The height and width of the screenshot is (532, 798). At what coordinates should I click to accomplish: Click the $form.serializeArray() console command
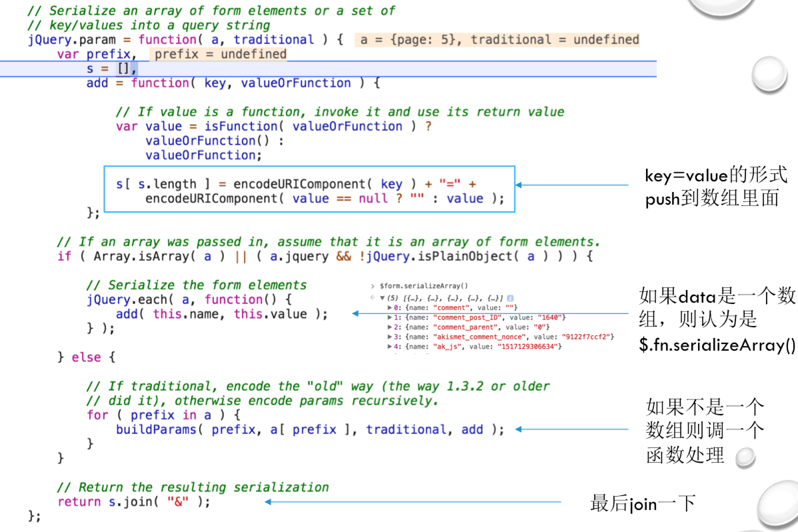coord(424,286)
